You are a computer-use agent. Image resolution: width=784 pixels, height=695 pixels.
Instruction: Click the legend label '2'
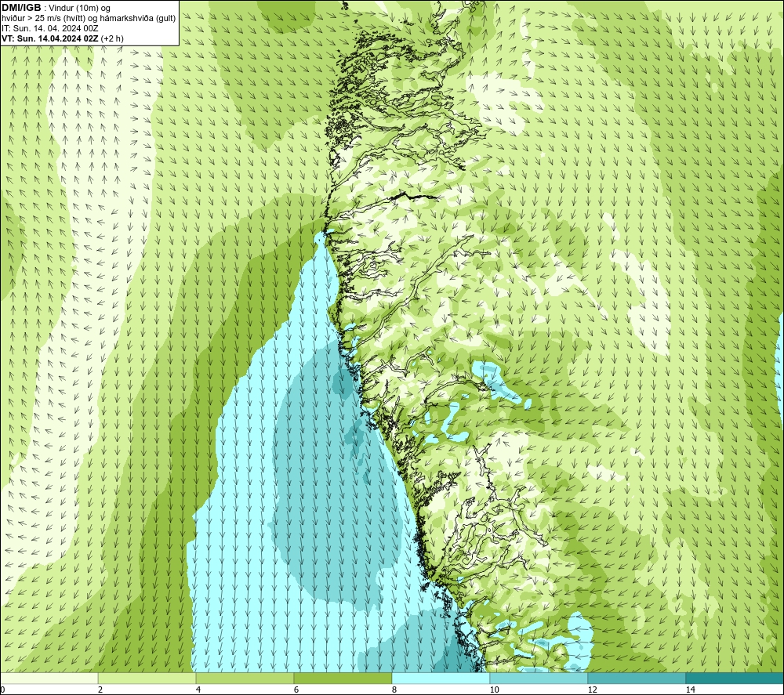pyautogui.click(x=100, y=690)
